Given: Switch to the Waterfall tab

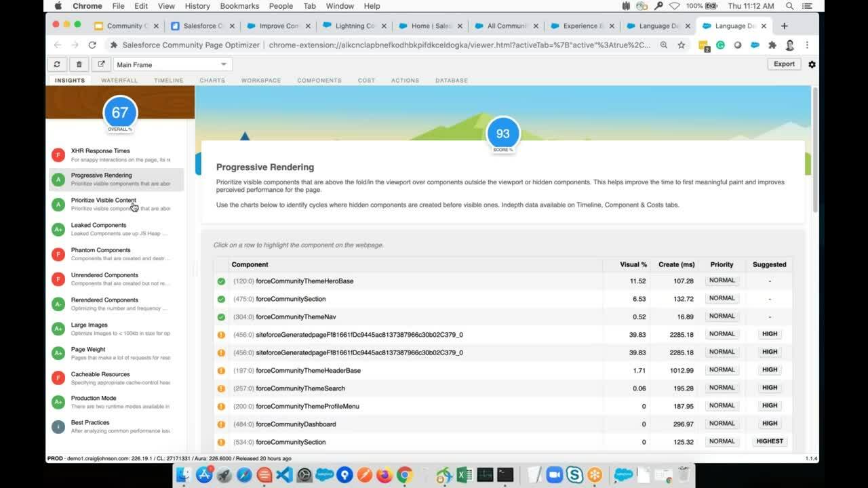Looking at the screenshot, I should [119, 80].
